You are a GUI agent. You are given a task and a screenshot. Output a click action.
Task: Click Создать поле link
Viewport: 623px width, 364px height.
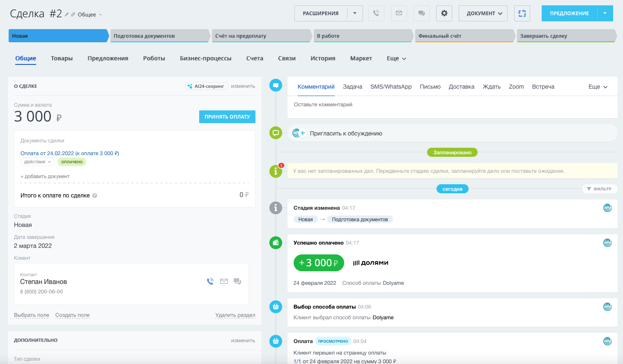(72, 315)
